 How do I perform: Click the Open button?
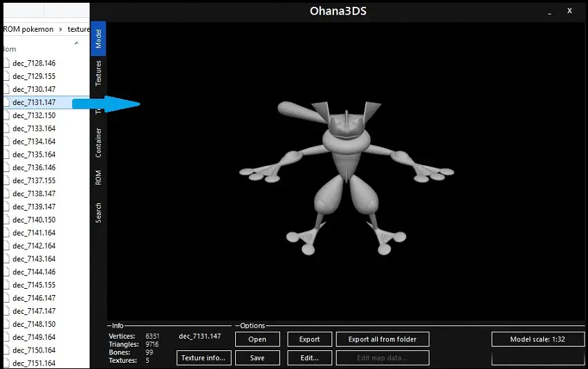[257, 339]
